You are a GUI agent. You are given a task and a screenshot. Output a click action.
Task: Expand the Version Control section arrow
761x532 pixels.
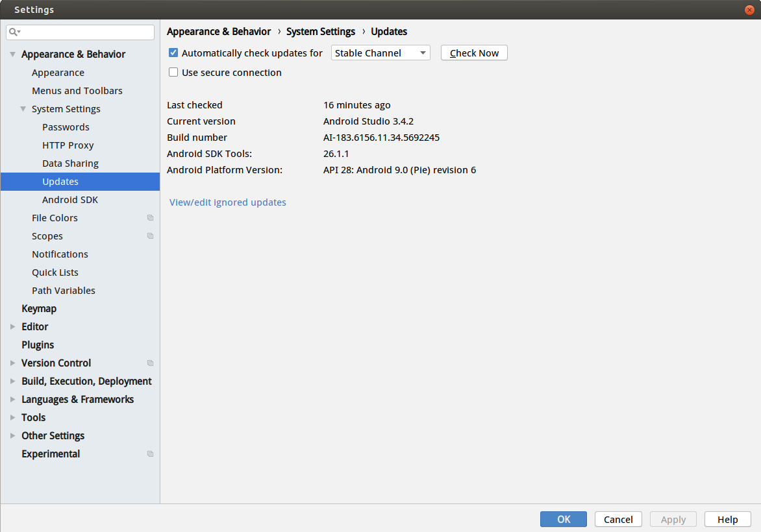tap(12, 363)
